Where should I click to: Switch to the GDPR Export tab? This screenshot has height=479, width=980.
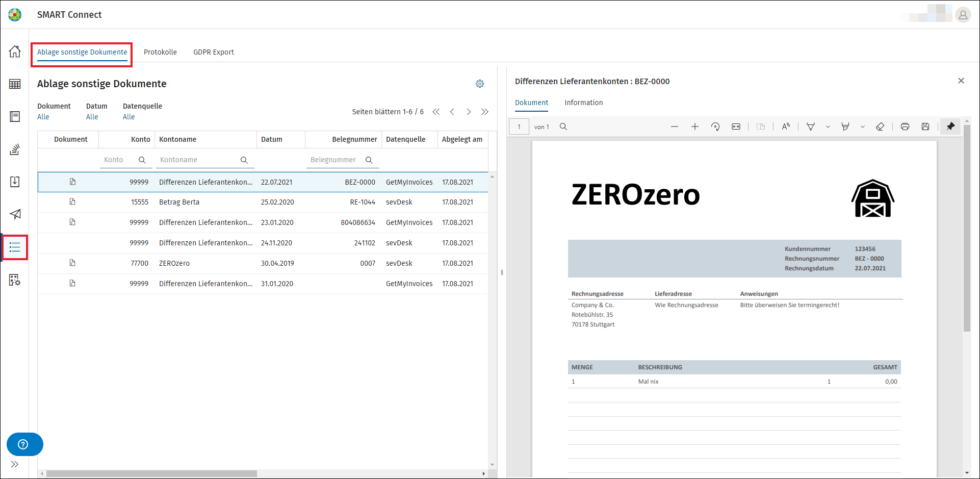(x=214, y=52)
